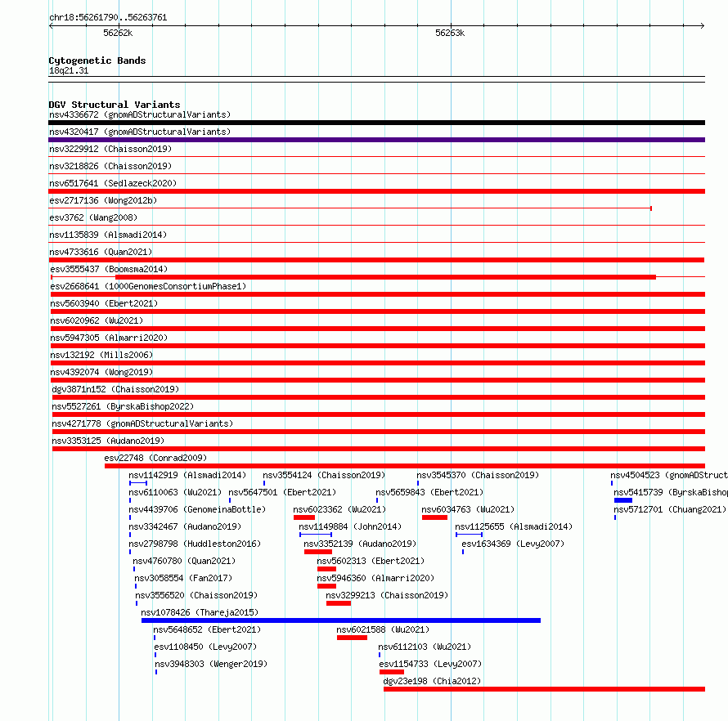This screenshot has height=721, width=728.
Task: Click nsv5712701 (Chuang2021) label
Action: 670,509
